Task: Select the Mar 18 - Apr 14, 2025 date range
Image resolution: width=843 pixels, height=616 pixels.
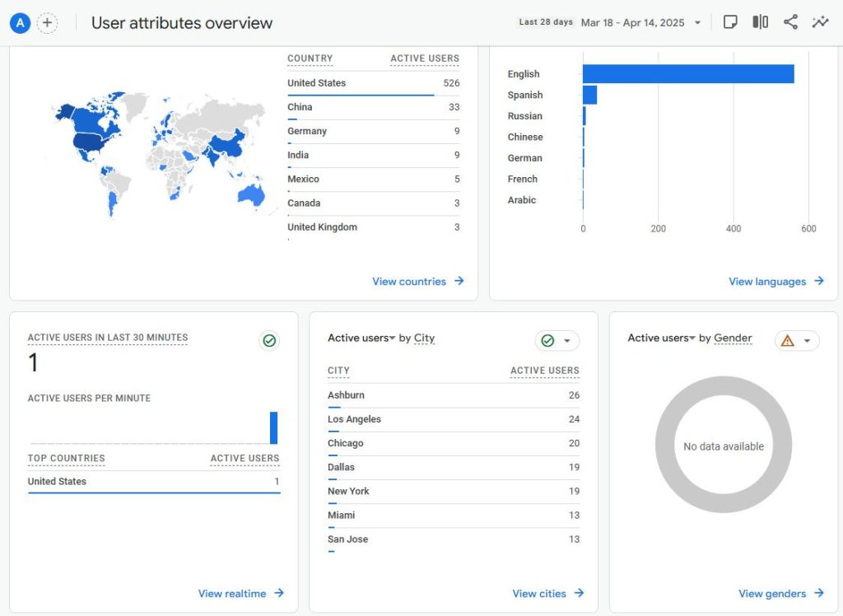Action: (632, 22)
